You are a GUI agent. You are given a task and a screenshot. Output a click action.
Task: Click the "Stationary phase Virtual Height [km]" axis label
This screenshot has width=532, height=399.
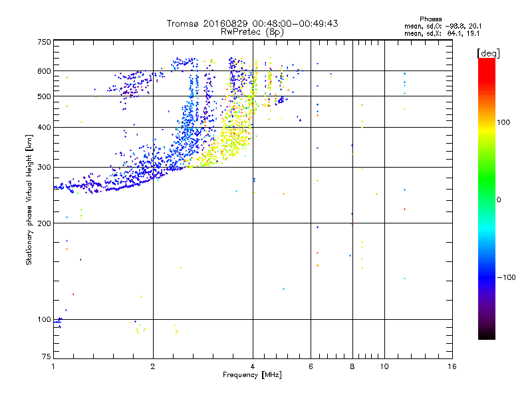point(29,200)
